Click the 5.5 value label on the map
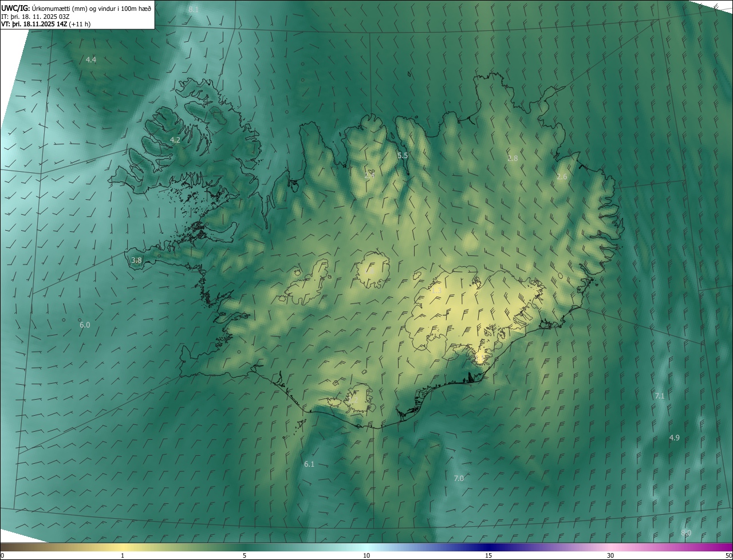The image size is (733, 560). coord(403,155)
